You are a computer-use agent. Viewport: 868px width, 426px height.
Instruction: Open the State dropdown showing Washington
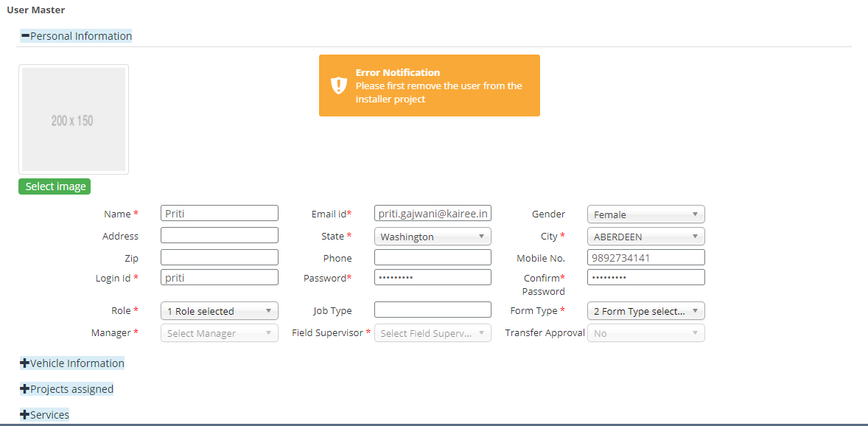pyautogui.click(x=433, y=237)
